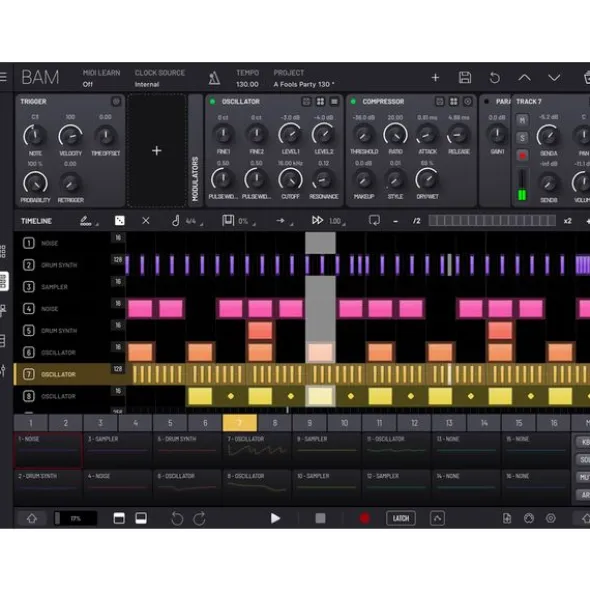Select pattern slot 8
The image size is (590, 591).
(275, 423)
